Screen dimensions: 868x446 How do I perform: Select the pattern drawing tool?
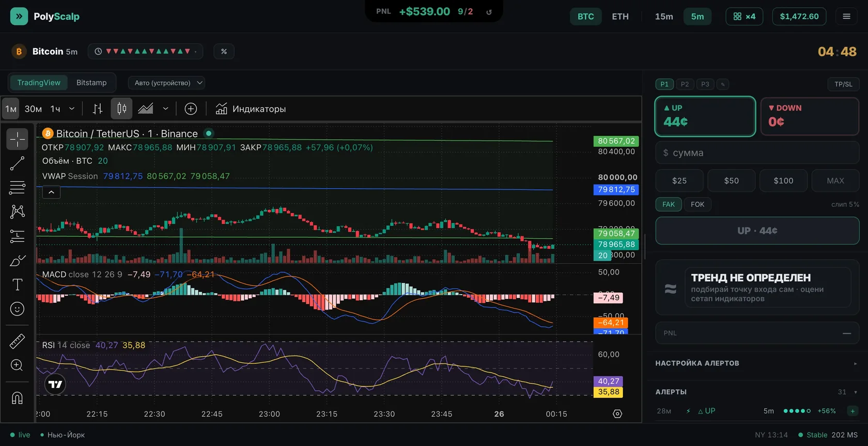[x=17, y=211]
